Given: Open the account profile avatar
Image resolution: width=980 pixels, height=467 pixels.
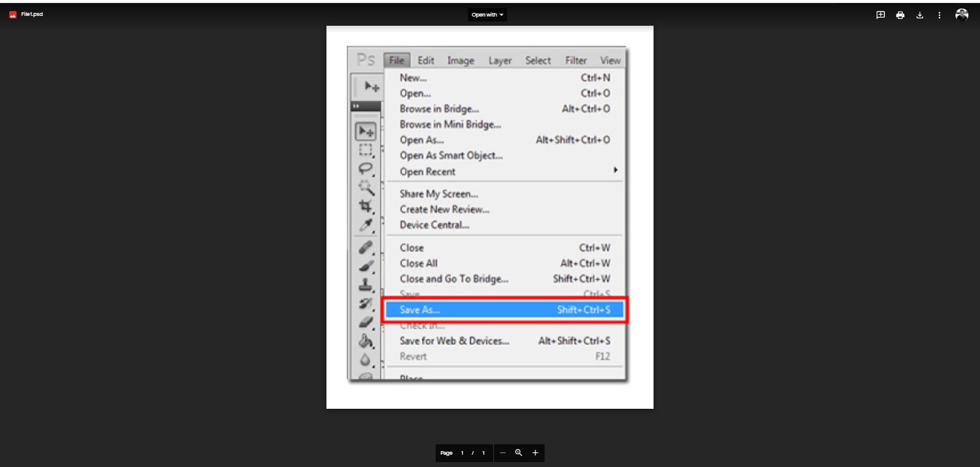Looking at the screenshot, I should pos(962,15).
